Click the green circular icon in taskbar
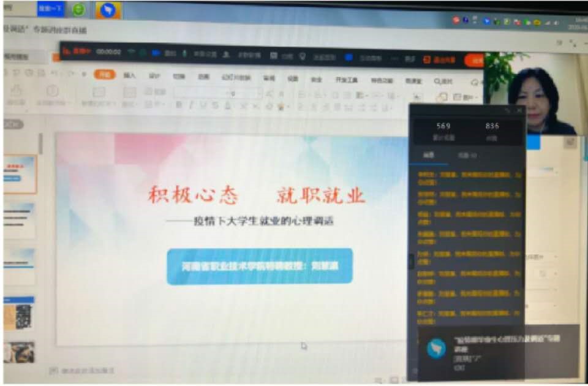 (x=78, y=10)
